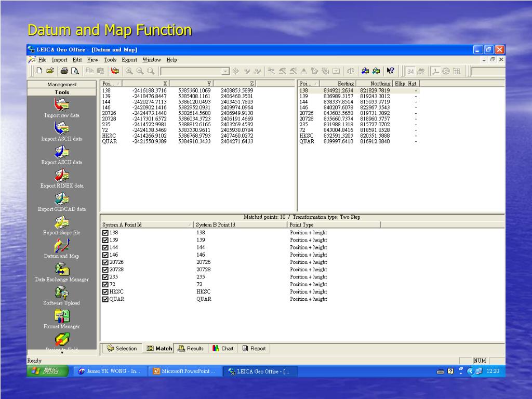Screen dimensions: 532x399
Task: Open the Export ASCII data tool
Action: tap(62, 155)
